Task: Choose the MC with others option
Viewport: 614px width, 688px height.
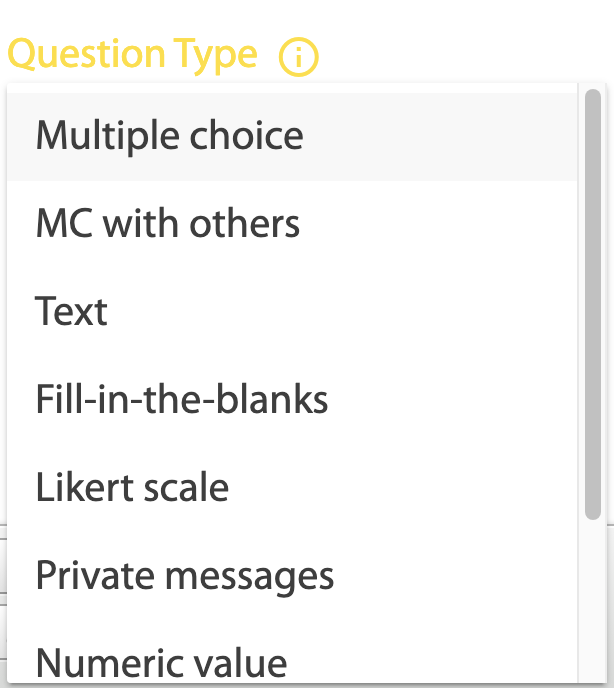Action: click(x=292, y=224)
